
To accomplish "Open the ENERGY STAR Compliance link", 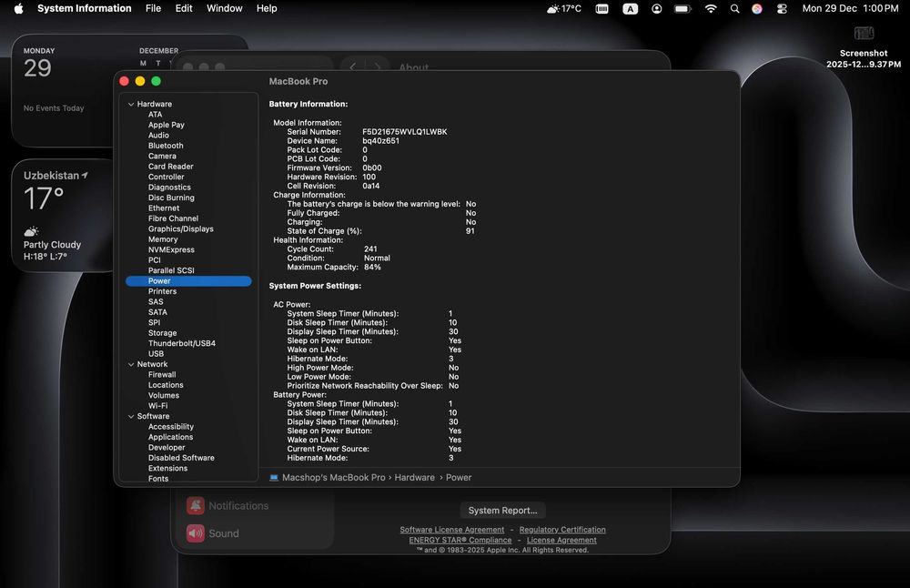I will 460,540.
